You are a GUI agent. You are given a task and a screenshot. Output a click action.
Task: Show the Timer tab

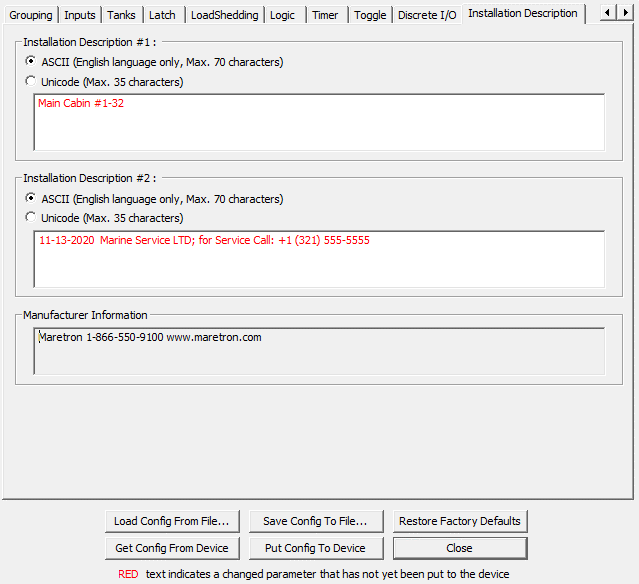coord(325,15)
